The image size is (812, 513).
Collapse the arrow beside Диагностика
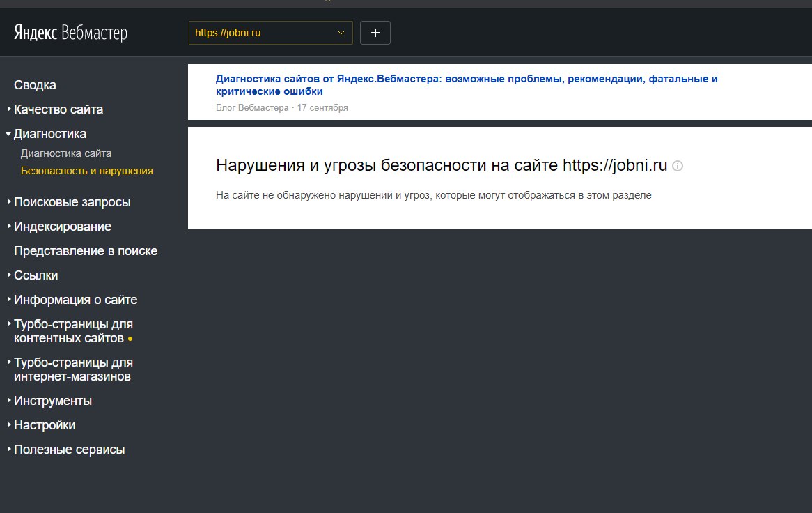coord(8,134)
